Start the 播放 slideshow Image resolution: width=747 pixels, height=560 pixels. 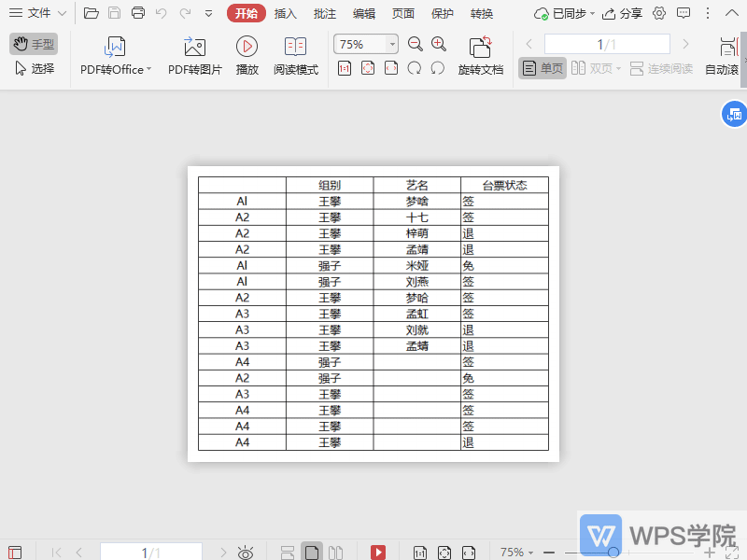[247, 56]
